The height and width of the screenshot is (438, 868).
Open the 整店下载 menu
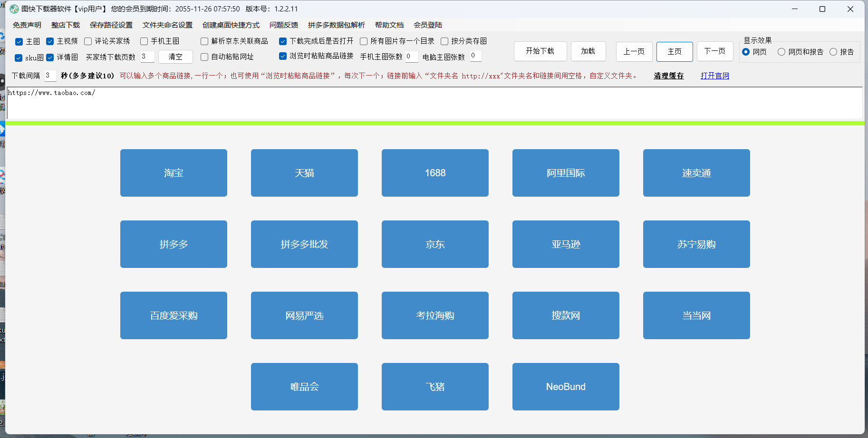tap(66, 25)
